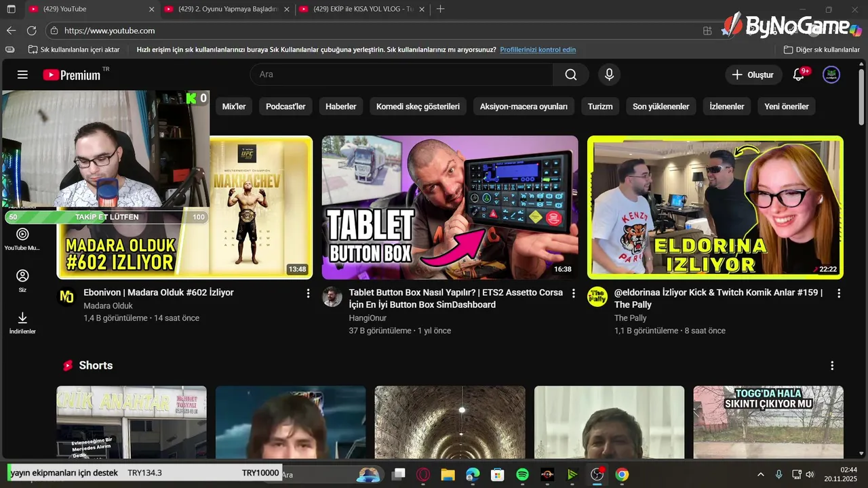Open YouTube Music in the sidebar
The image size is (868, 488).
pos(22,239)
